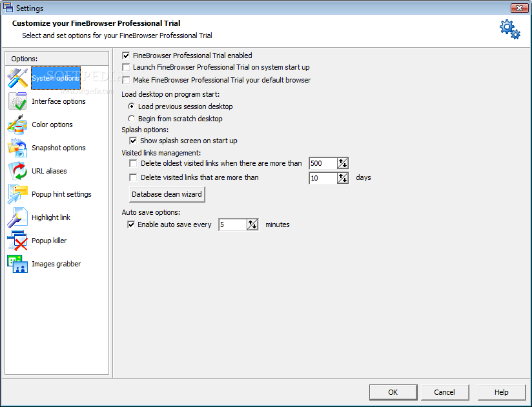Open the Highlight link page
The image size is (532, 407).
click(51, 217)
